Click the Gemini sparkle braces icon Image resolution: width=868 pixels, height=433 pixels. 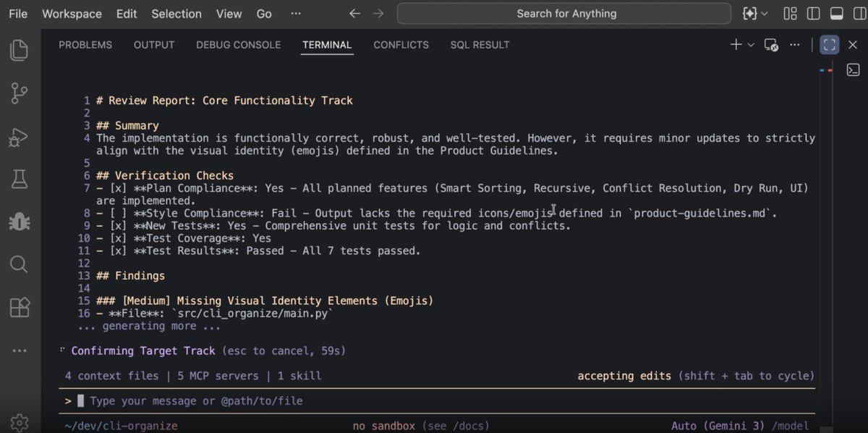750,14
